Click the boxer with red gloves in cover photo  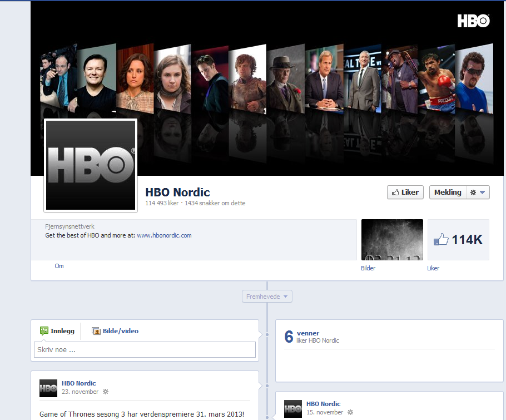(x=436, y=79)
